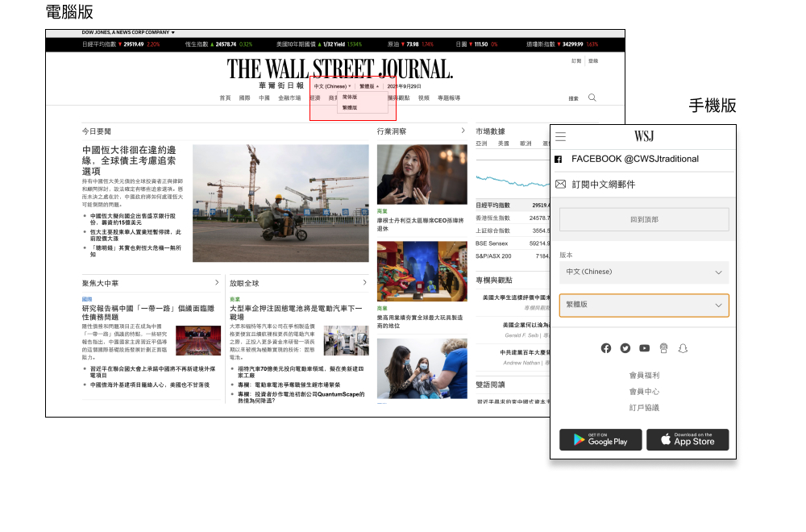Click the construction cranes scooter photo

tap(280, 204)
